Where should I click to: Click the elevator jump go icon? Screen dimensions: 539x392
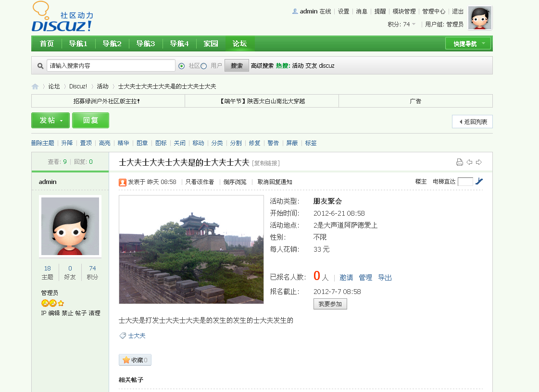point(479,182)
